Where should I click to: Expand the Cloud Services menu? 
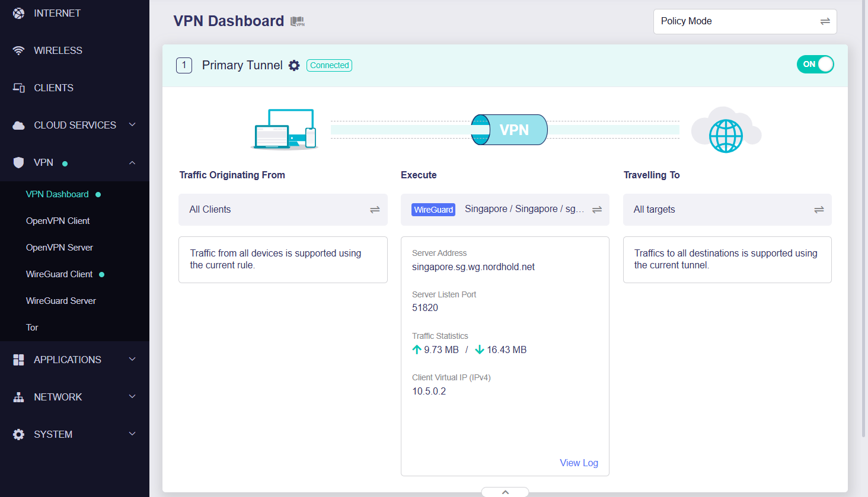132,125
